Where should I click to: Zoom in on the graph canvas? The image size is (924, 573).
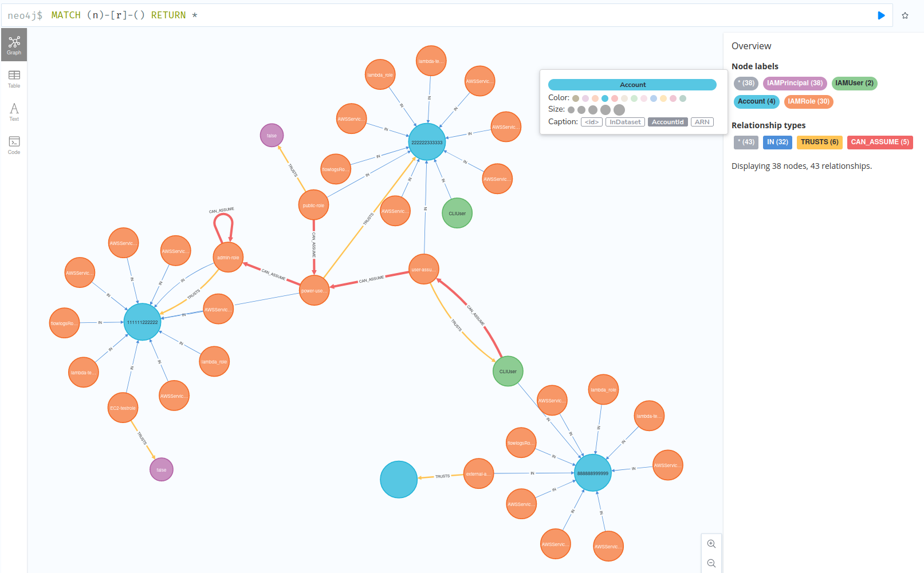point(711,544)
